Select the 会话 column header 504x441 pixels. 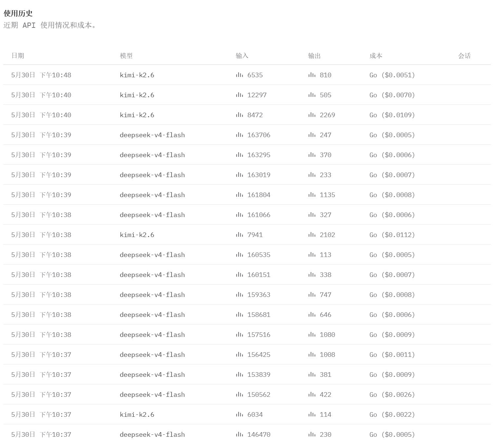tap(464, 56)
